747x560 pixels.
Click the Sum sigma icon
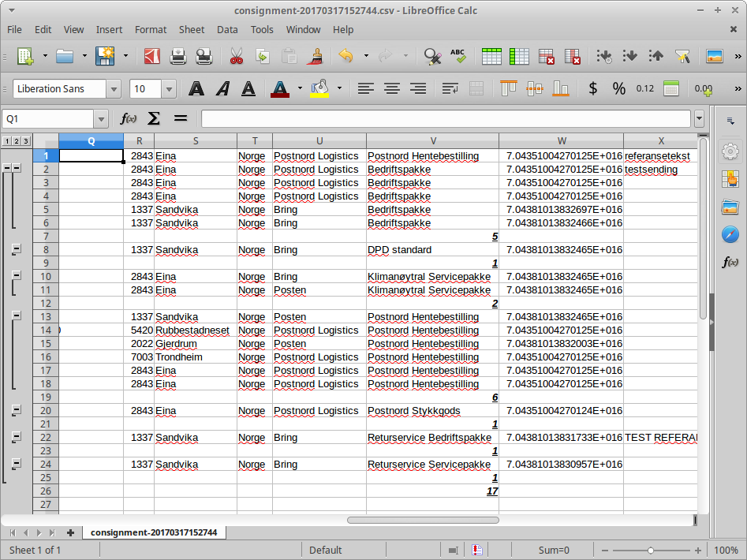pos(153,118)
